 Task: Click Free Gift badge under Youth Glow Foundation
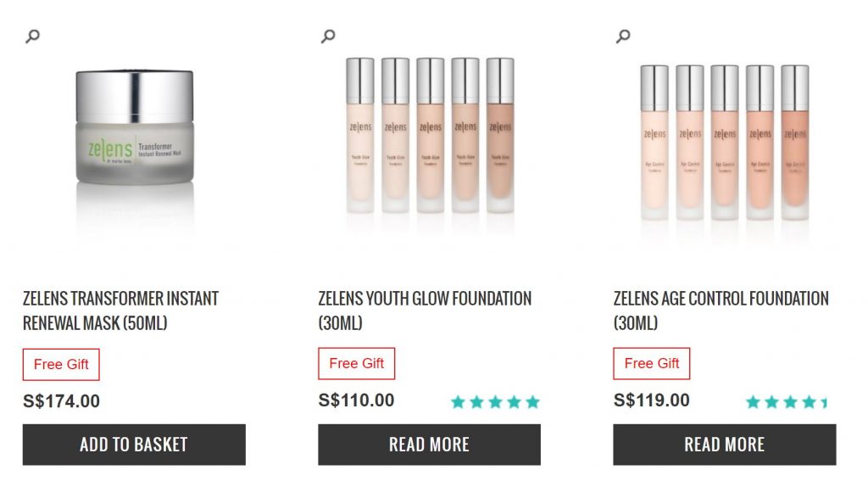[356, 364]
